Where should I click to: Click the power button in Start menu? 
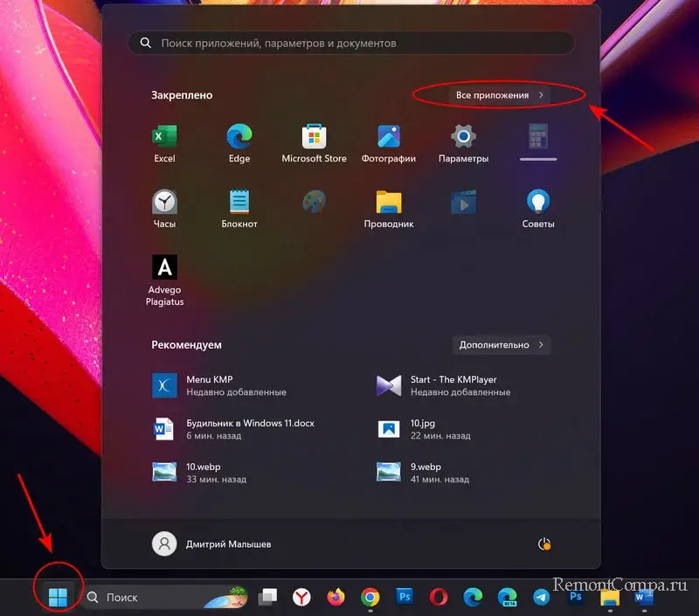coord(543,544)
